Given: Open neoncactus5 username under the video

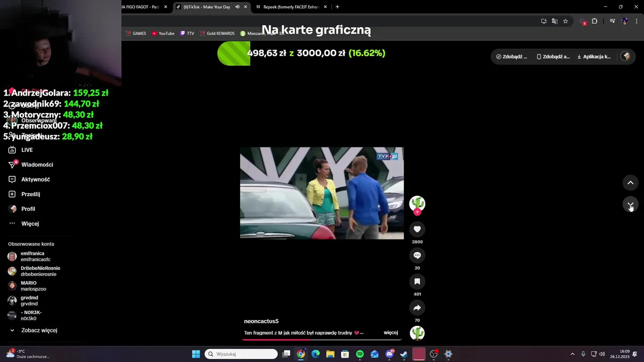Looking at the screenshot, I should (x=261, y=321).
